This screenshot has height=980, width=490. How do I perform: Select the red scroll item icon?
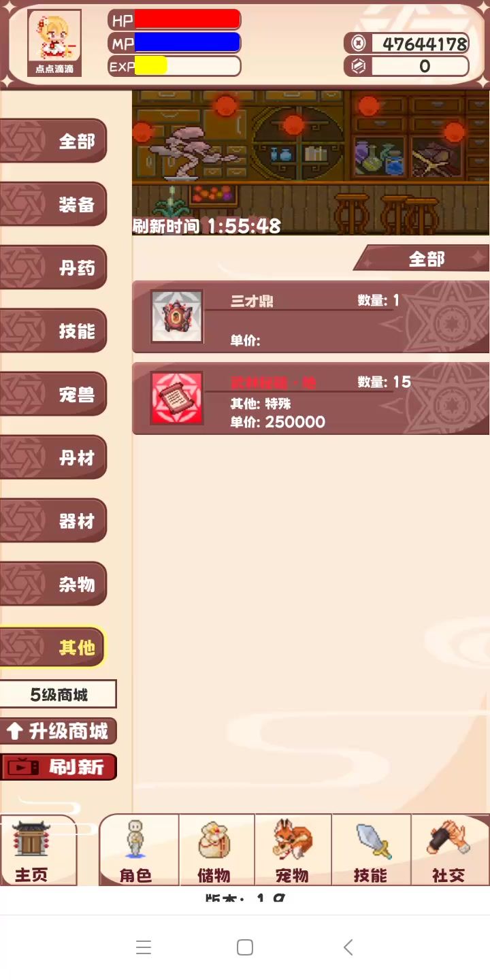177,398
